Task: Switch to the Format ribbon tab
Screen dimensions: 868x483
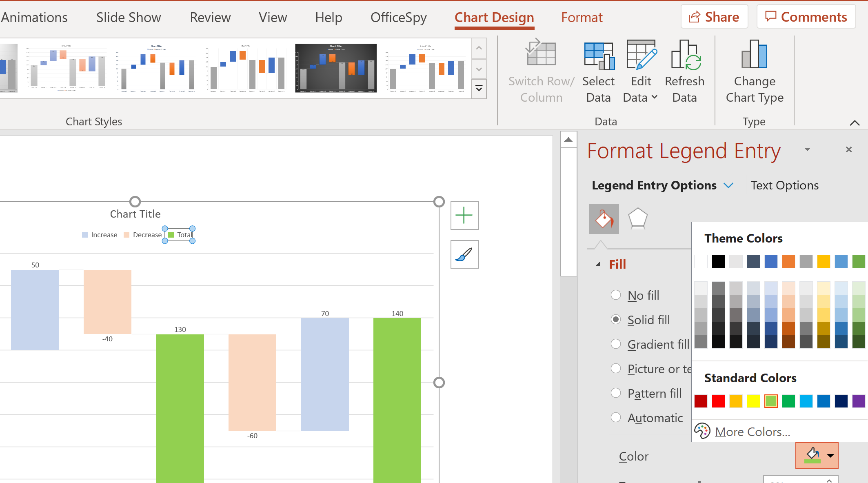Action: pyautogui.click(x=582, y=17)
